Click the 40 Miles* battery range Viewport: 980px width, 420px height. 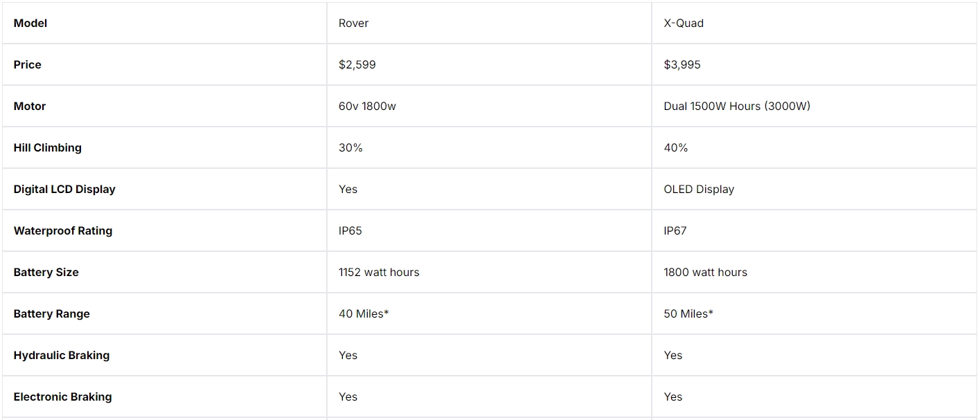(x=364, y=313)
